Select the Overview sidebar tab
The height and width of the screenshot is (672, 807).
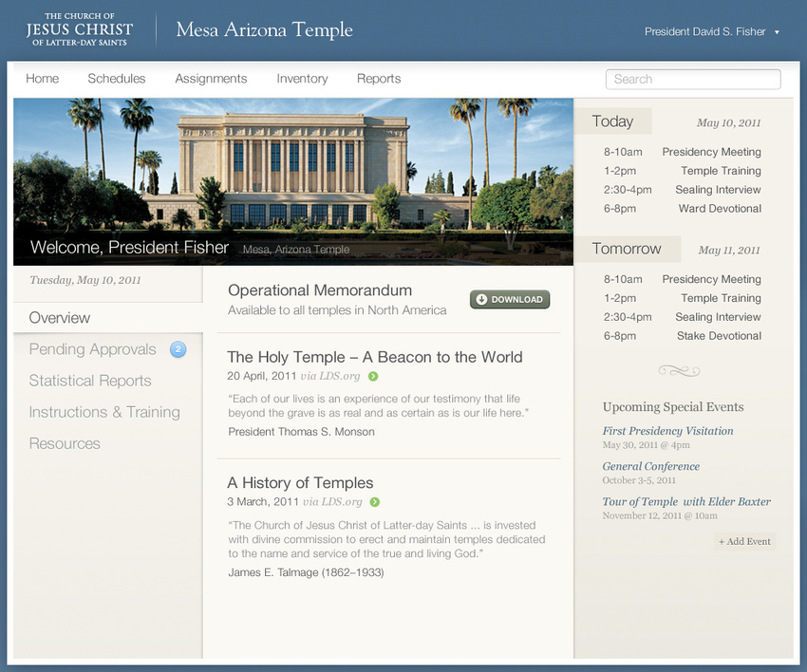pos(108,318)
